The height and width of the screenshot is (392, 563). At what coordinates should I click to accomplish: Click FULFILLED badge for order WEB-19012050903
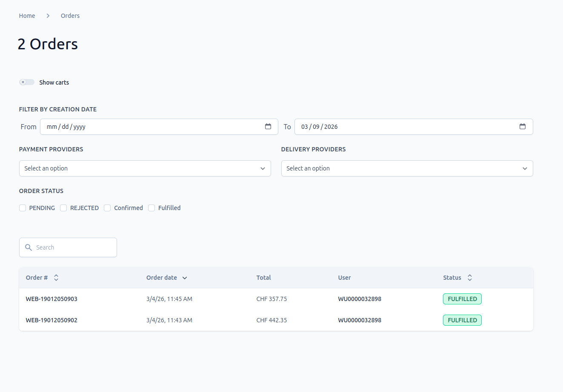coord(462,299)
